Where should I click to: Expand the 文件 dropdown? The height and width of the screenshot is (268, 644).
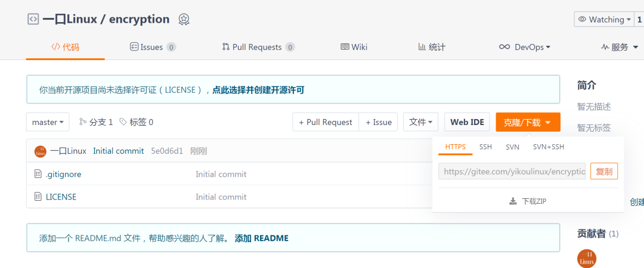click(x=420, y=122)
